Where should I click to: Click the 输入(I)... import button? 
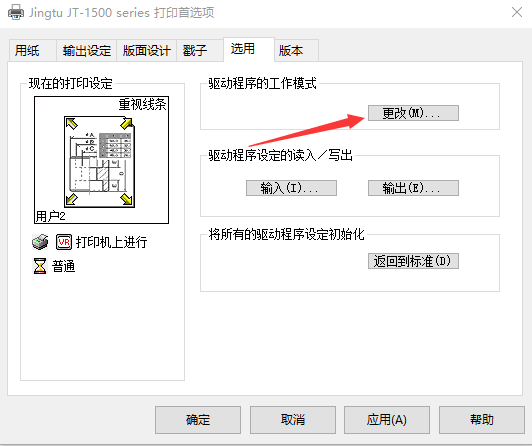point(291,188)
